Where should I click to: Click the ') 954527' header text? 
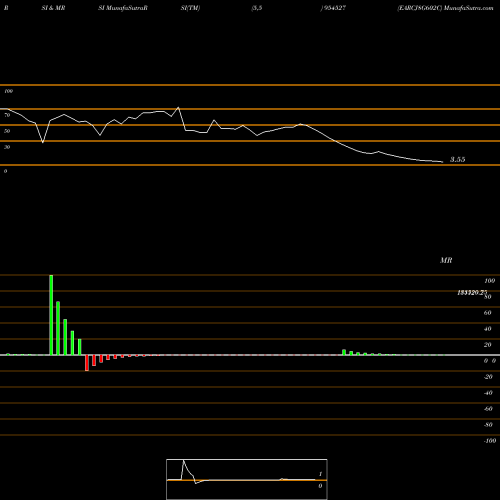333,8
